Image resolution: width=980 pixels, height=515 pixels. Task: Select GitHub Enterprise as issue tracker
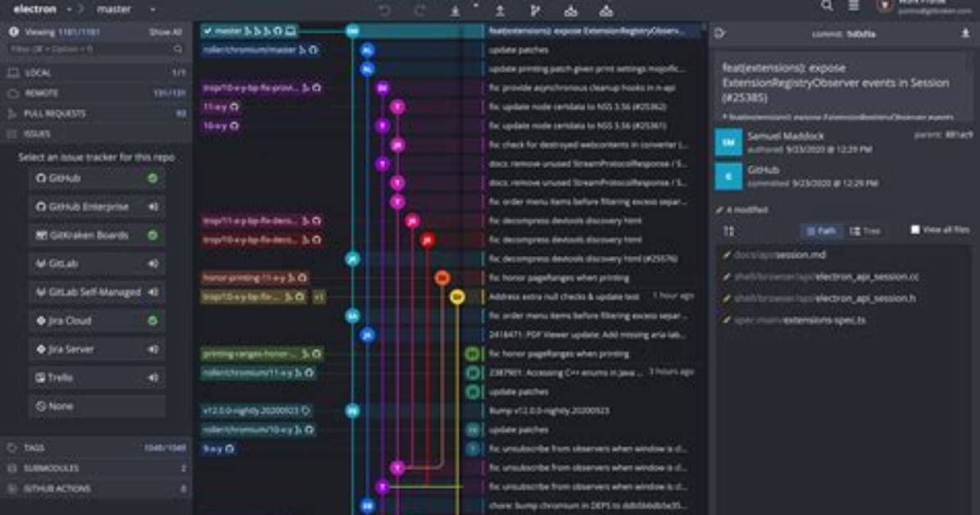point(97,207)
